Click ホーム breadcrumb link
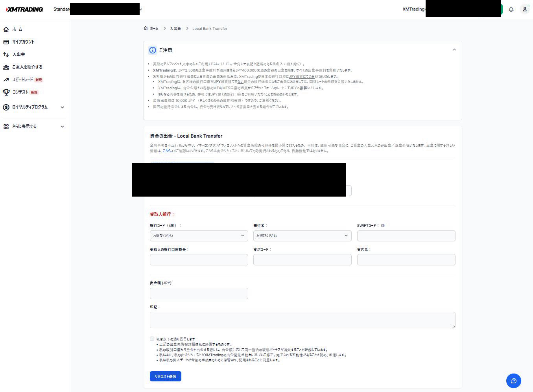This screenshot has height=392, width=533. [x=154, y=29]
